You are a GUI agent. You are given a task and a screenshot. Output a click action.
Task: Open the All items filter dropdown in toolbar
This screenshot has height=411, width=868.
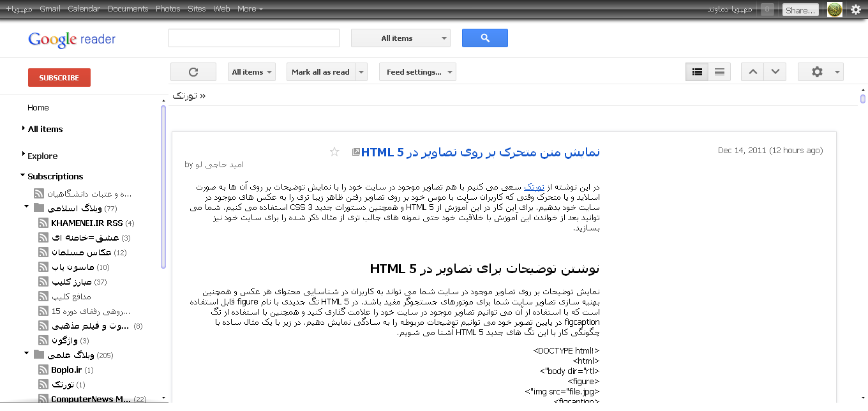pyautogui.click(x=251, y=72)
